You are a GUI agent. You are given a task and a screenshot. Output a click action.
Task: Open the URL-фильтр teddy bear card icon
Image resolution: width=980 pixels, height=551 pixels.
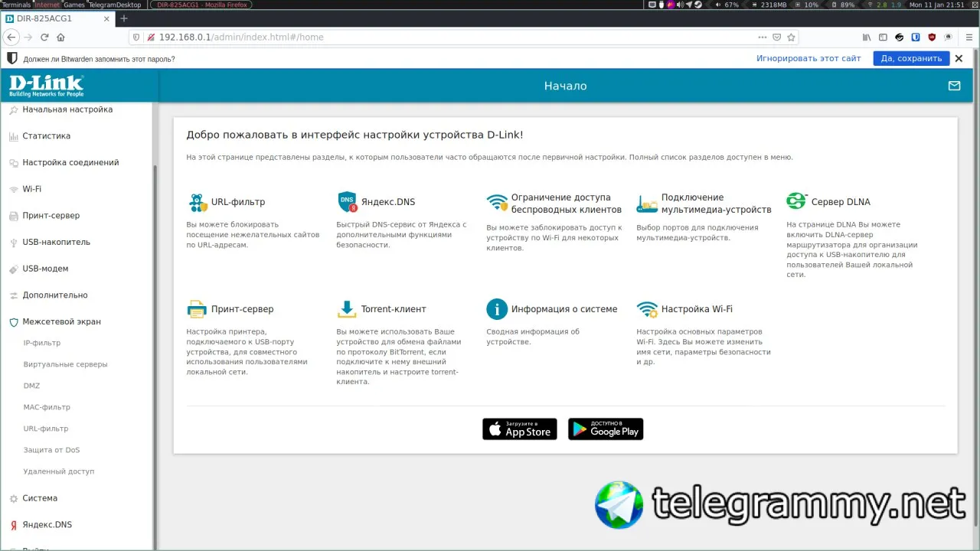click(198, 202)
